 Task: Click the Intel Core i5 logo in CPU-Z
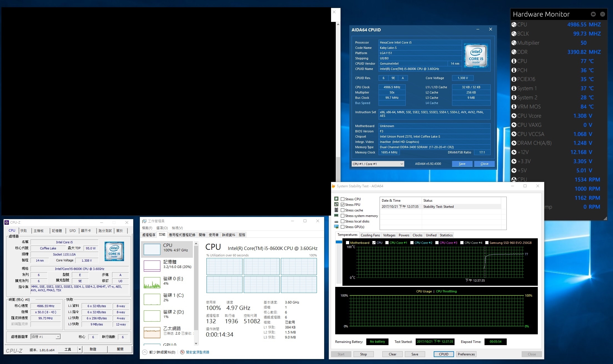click(114, 251)
